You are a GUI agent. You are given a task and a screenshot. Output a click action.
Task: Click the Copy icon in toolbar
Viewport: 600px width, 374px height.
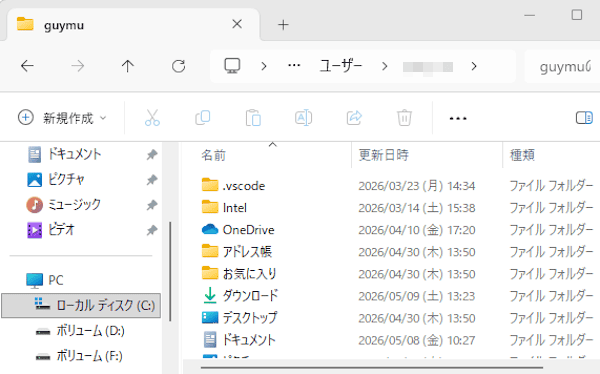pos(202,118)
